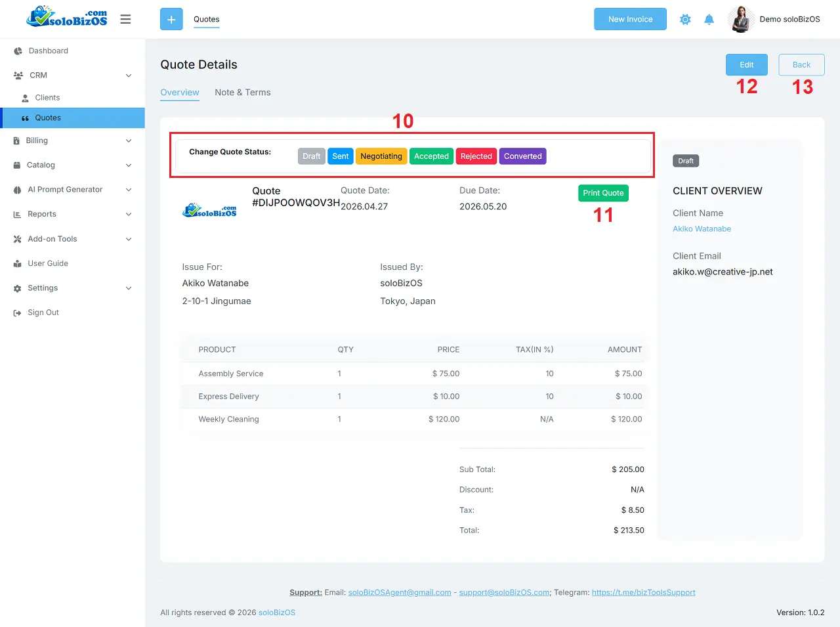Click the due date 2026.05.20
Screen dimensions: 840x627
click(483, 207)
